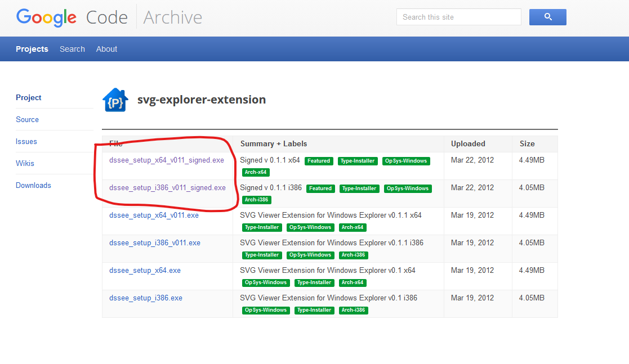Download dssee_setup_x64.exe
629x364 pixels.
145,271
